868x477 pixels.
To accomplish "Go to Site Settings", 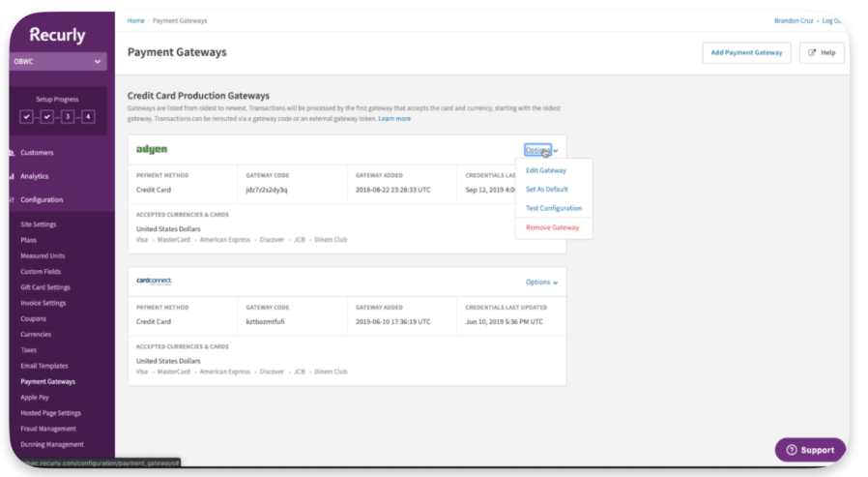I will click(x=39, y=224).
